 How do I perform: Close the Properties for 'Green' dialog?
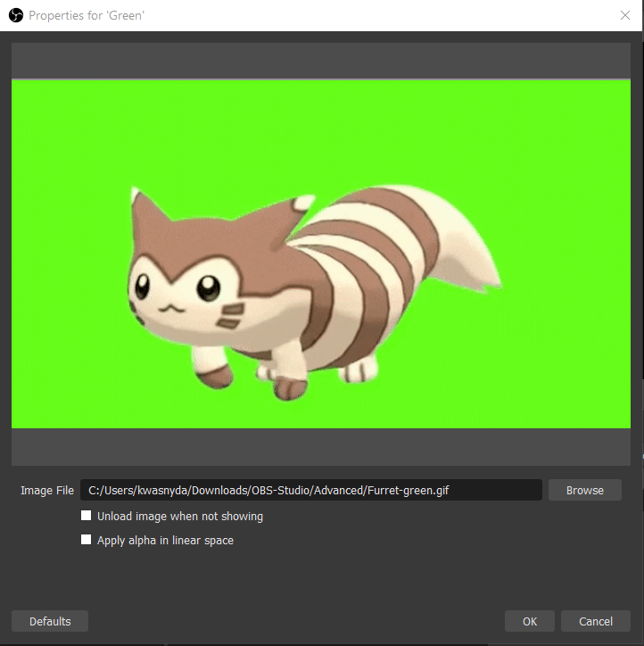coord(625,15)
